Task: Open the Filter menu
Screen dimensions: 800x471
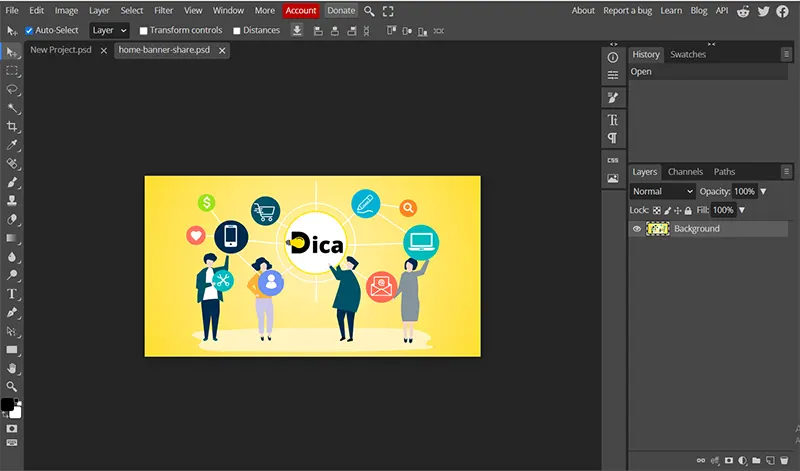Action: [164, 11]
